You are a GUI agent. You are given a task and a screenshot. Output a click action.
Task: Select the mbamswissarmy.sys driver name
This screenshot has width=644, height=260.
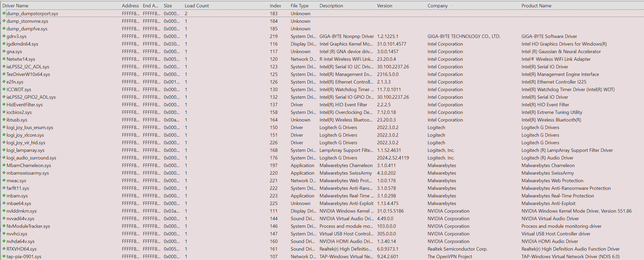point(28,173)
